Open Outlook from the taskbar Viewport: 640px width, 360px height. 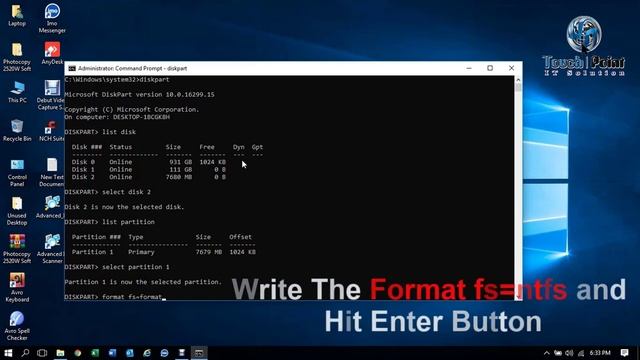point(130,353)
